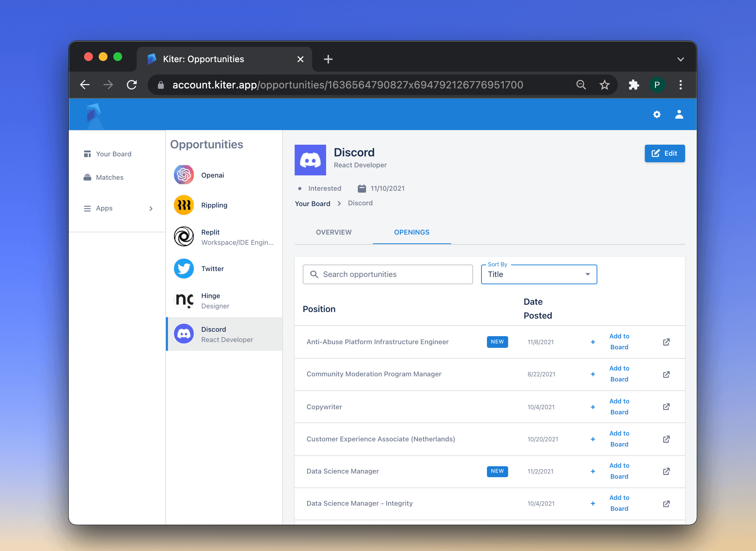Open browser zoom magnifier icon
756x551 pixels.
pos(581,85)
